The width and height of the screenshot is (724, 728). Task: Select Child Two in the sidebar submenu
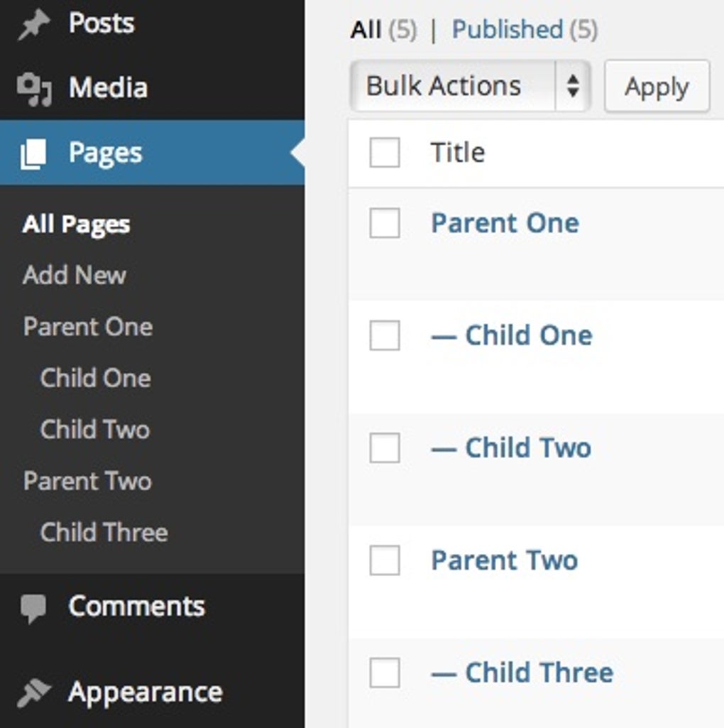click(x=94, y=429)
